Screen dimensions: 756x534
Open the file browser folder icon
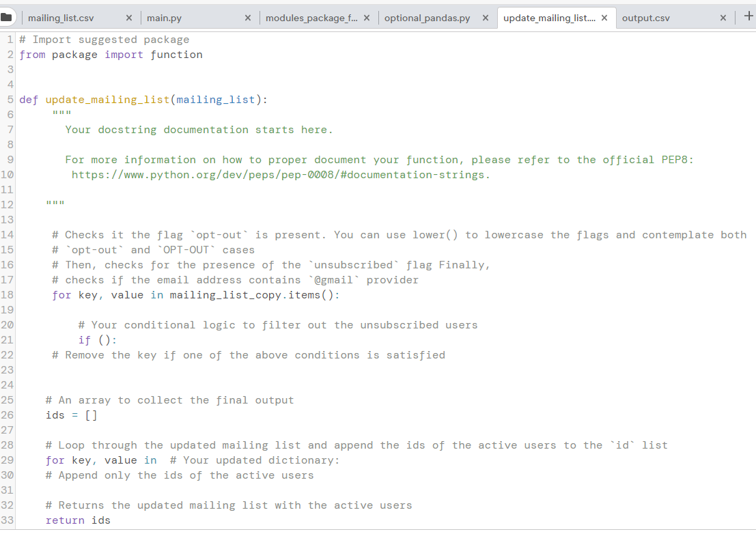point(6,17)
